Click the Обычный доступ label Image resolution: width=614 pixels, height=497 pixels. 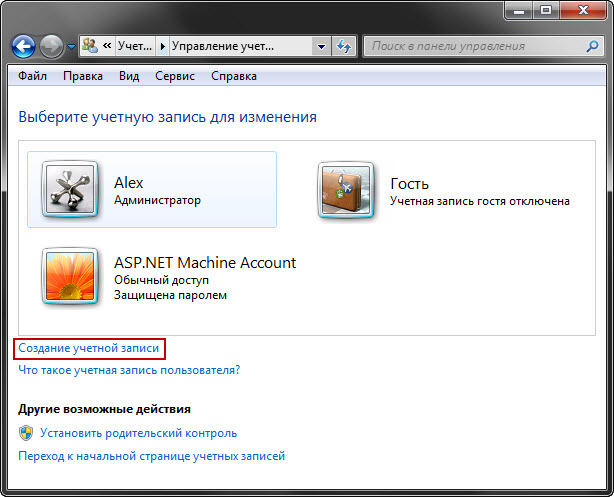[x=161, y=280]
